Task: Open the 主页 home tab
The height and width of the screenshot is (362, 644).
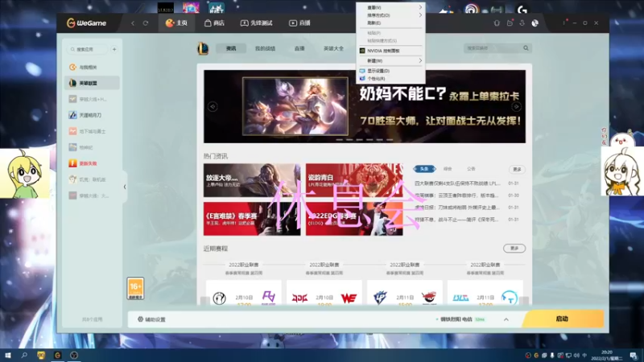Action: (176, 23)
